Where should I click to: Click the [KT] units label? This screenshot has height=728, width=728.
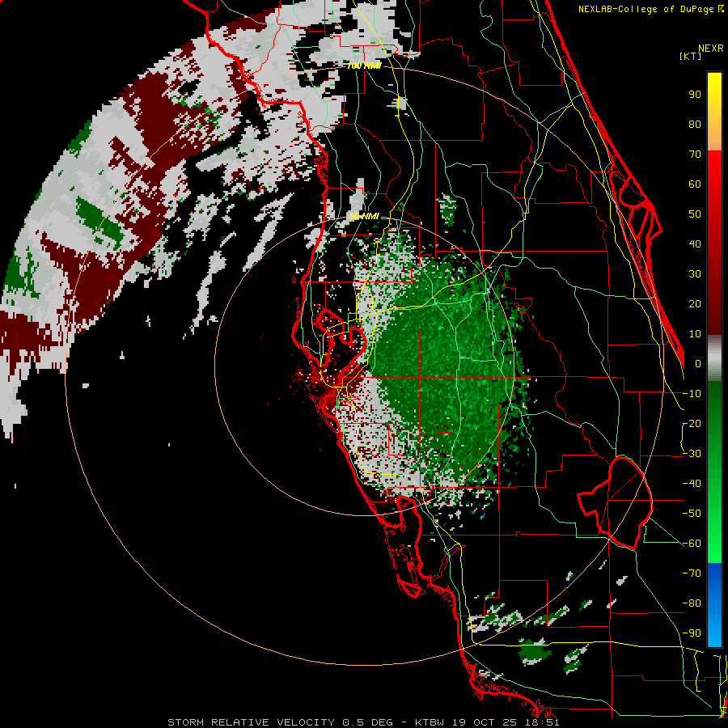(x=691, y=56)
